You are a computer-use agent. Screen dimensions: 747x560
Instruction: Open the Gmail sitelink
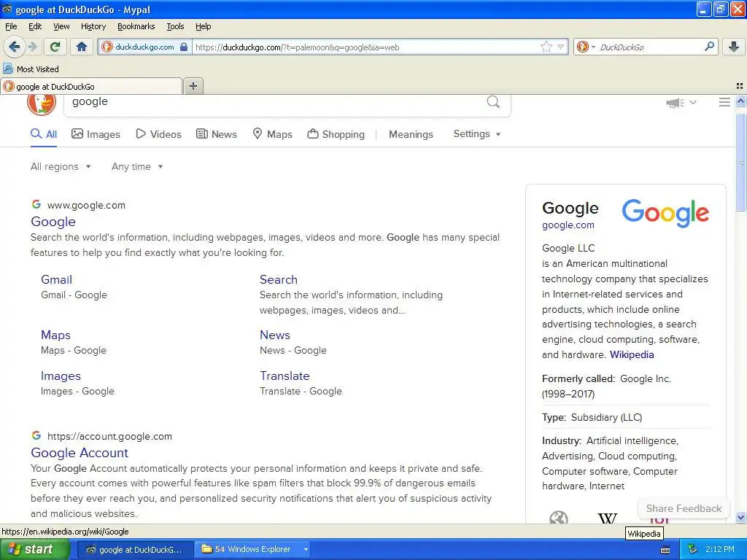click(56, 279)
